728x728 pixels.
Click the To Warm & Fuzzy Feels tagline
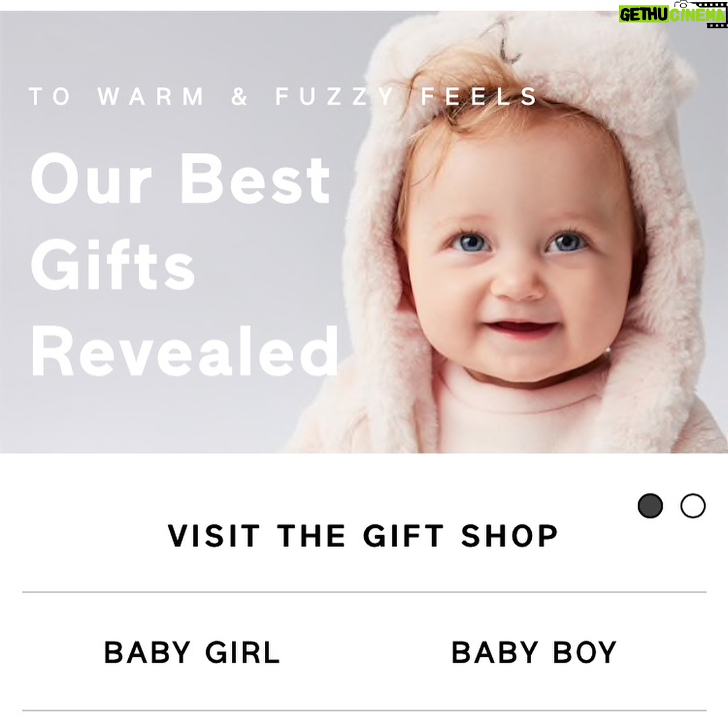tap(282, 96)
